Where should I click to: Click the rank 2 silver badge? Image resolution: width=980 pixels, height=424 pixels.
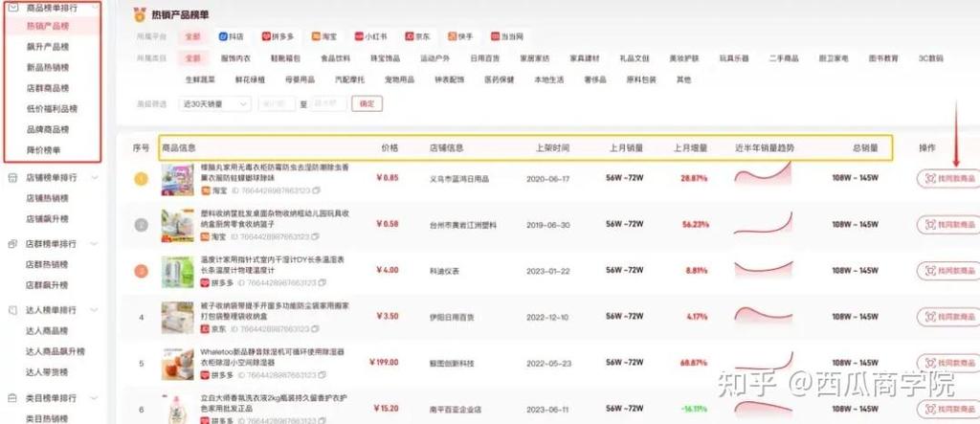[x=142, y=225]
